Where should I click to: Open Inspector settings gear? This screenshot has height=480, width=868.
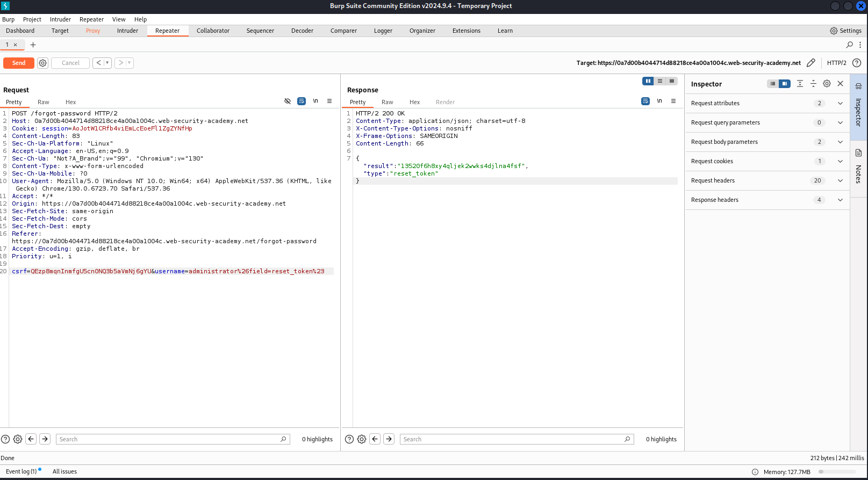click(x=827, y=84)
